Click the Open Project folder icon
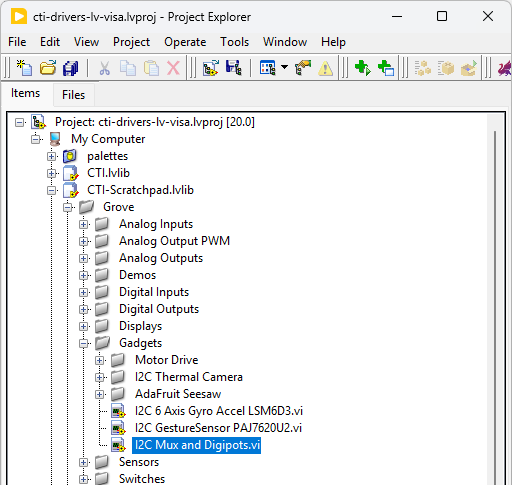Viewport: 512px width, 485px height. tap(48, 68)
